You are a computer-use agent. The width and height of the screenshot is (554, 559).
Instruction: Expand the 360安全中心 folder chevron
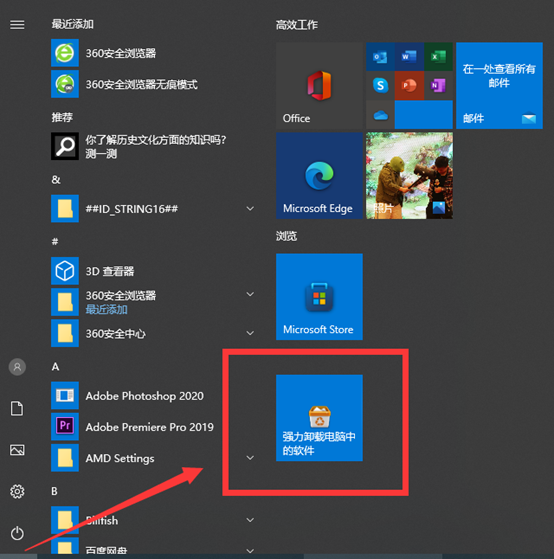pyautogui.click(x=250, y=333)
